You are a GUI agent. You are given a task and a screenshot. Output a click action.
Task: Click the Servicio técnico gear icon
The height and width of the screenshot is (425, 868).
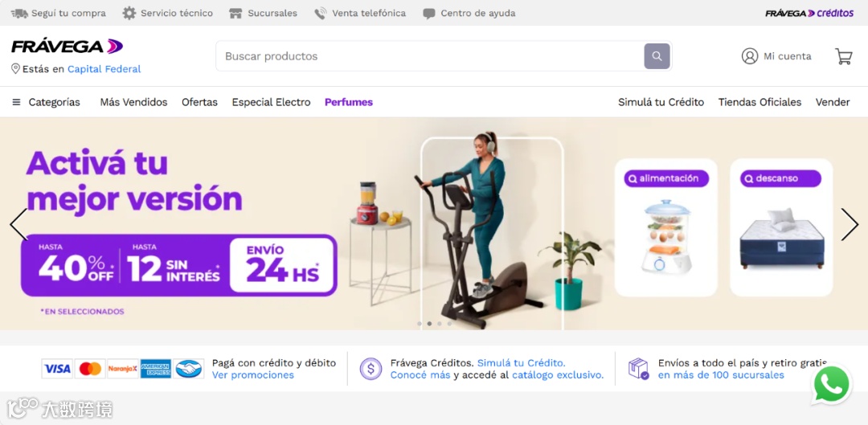click(x=129, y=13)
